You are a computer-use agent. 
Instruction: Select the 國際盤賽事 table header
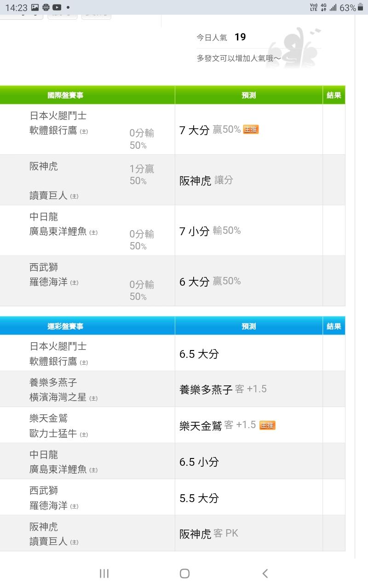[x=65, y=95]
